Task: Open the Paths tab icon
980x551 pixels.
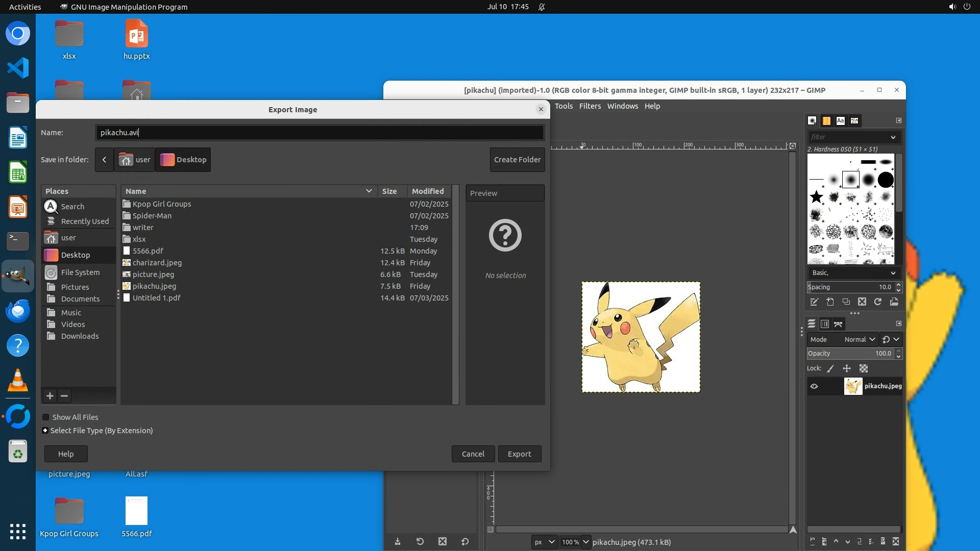Action: point(838,324)
